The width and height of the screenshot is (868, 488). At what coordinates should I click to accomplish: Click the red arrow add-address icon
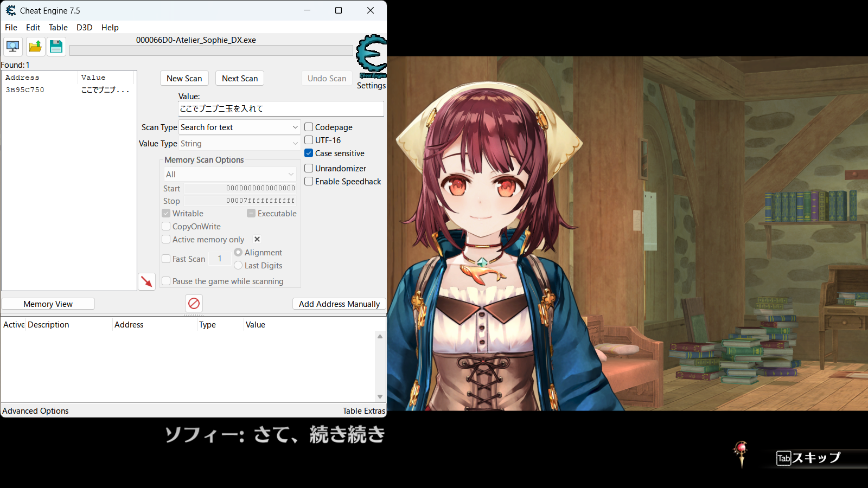(146, 281)
